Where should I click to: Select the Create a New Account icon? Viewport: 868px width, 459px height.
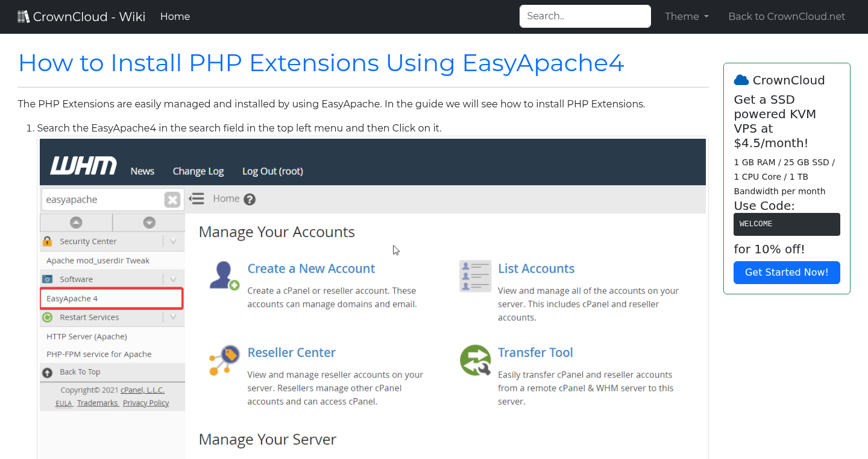(x=224, y=277)
